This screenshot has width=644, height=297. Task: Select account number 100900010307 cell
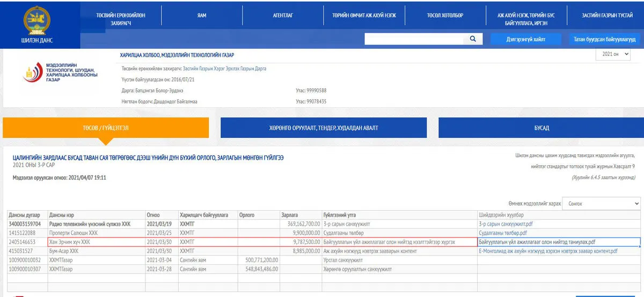27,269
